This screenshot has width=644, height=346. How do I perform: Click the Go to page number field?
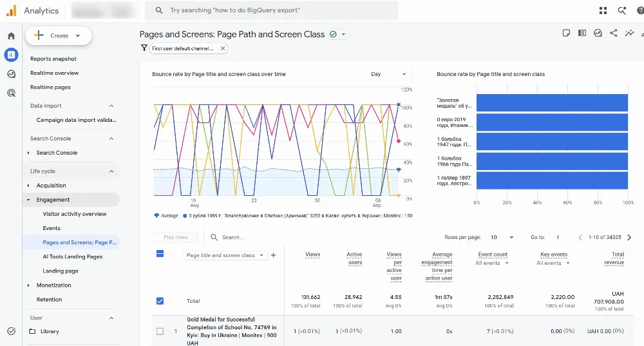(558, 237)
